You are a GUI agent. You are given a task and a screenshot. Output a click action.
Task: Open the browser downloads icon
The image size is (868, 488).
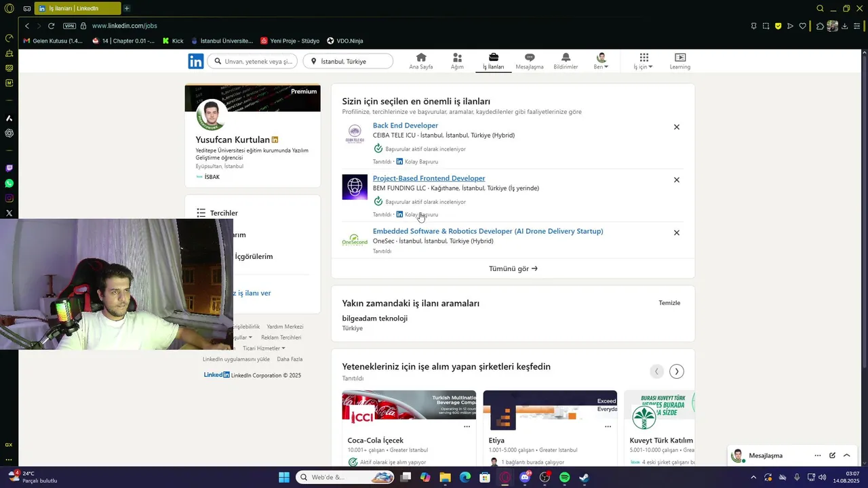pyautogui.click(x=845, y=26)
